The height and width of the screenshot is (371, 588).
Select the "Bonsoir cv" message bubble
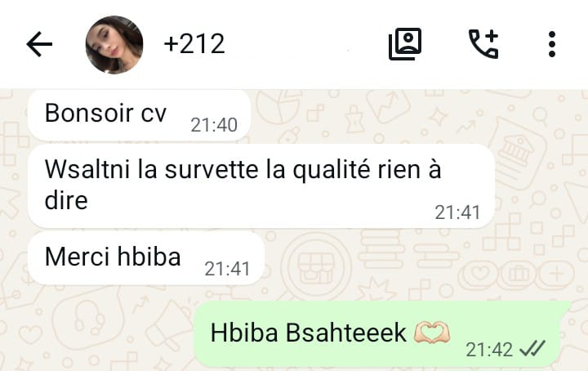[x=139, y=115]
